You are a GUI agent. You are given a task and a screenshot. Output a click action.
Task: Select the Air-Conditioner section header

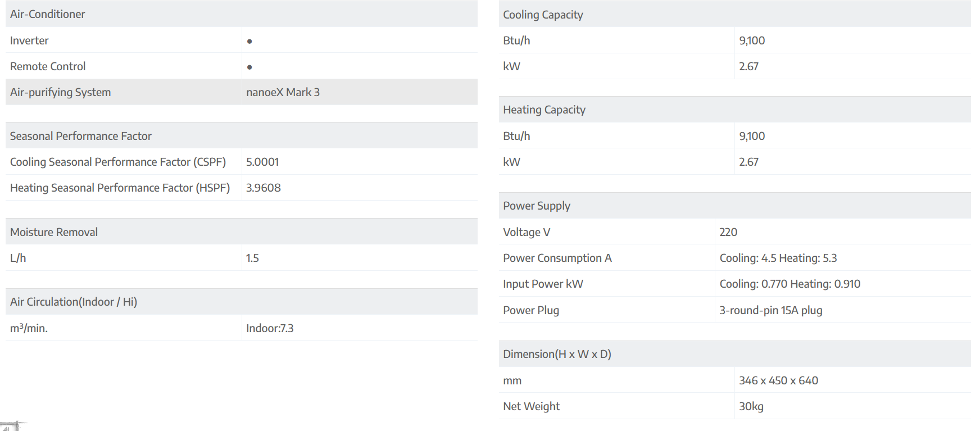click(x=48, y=14)
